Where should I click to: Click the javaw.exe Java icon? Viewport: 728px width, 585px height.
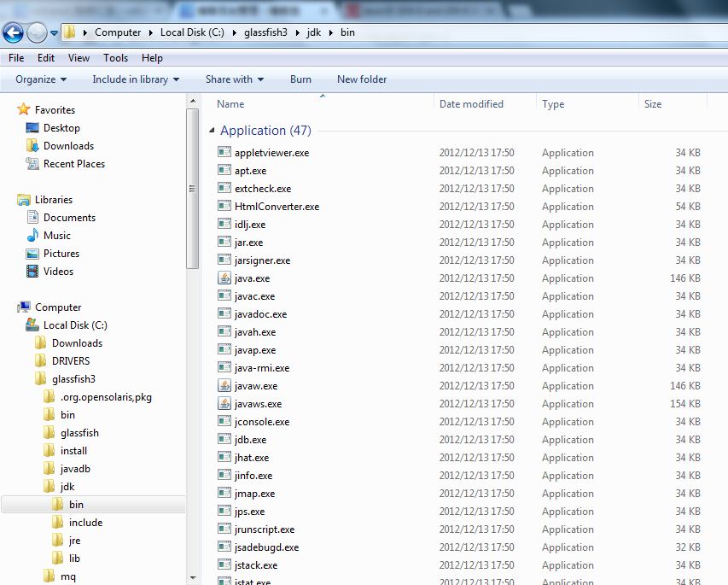224,386
